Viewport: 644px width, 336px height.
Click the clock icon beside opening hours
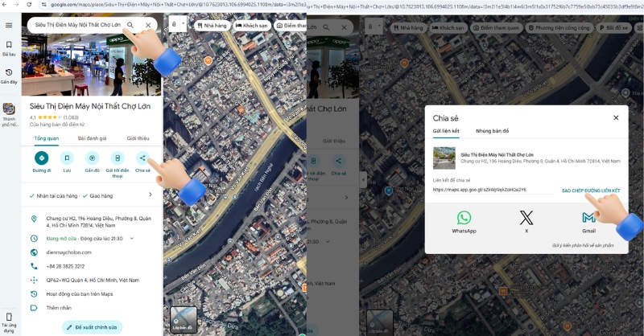[34, 239]
